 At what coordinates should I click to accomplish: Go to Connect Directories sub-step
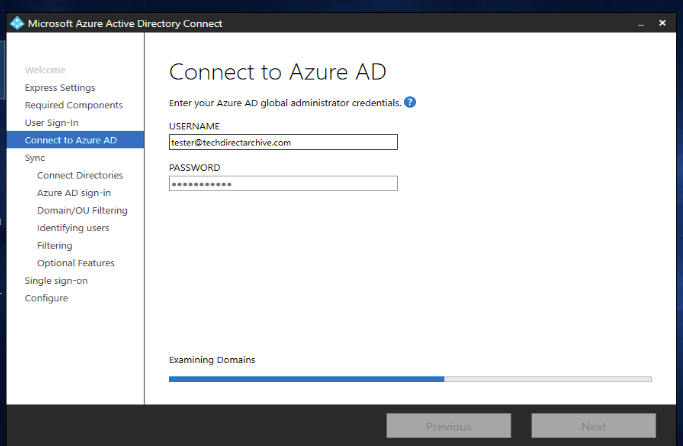[x=80, y=175]
